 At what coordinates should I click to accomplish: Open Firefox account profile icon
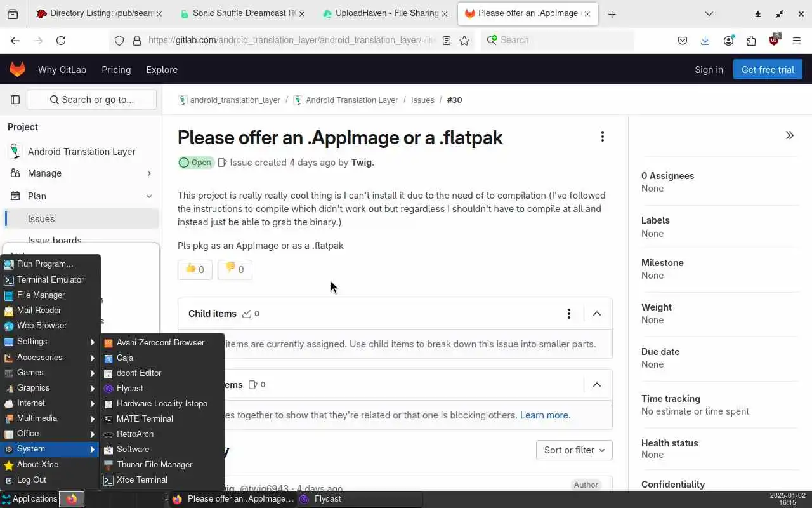[x=728, y=41]
